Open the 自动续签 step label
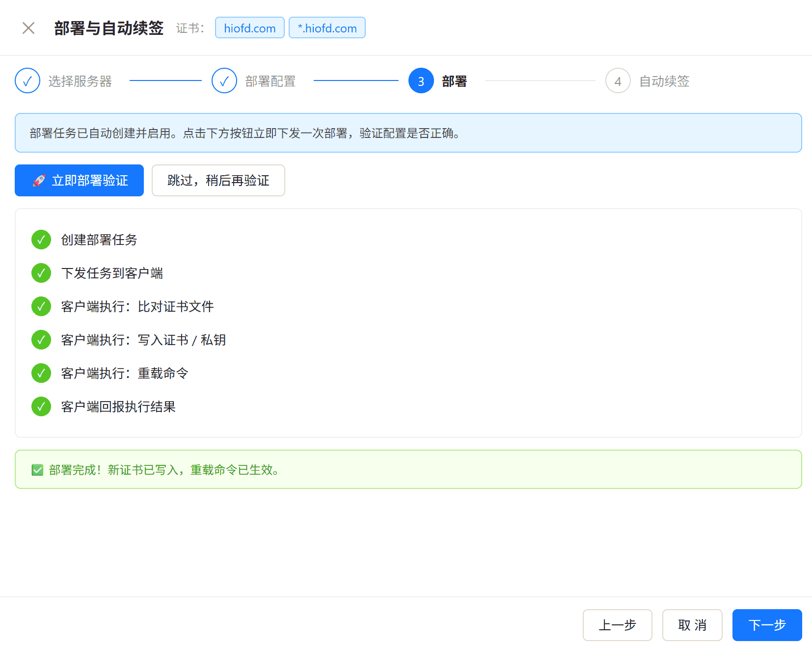The image size is (812, 645). tap(664, 81)
